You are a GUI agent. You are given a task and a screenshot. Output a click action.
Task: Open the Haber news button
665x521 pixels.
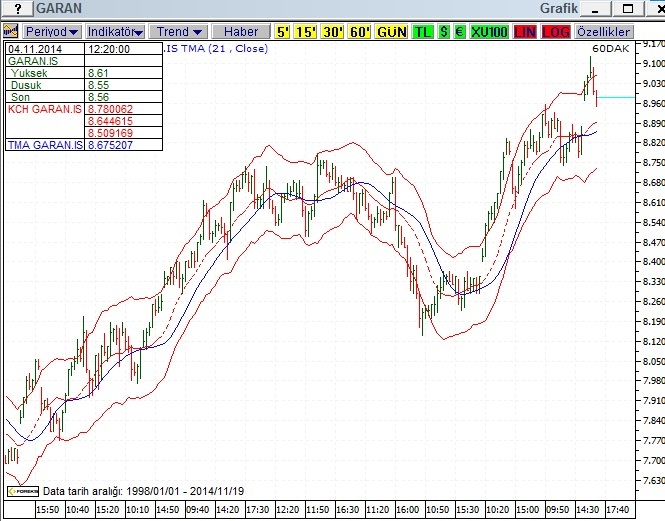(241, 32)
